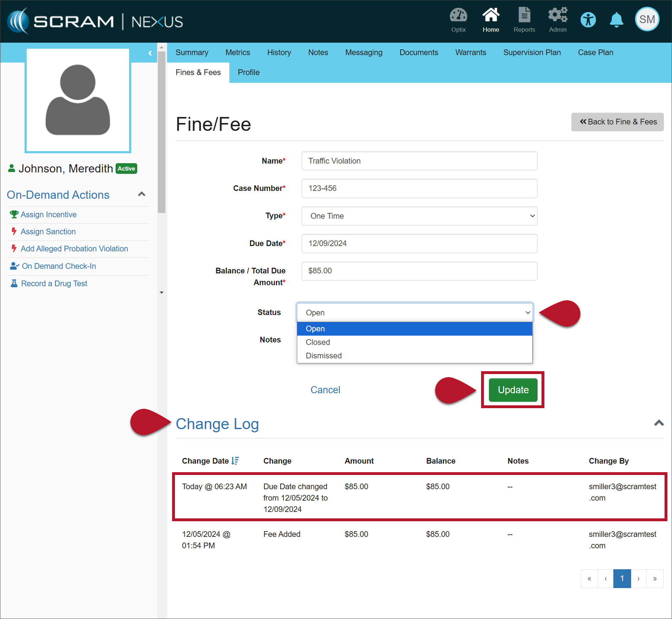
Task: Collapse the On-Demand Actions section
Action: (x=142, y=194)
